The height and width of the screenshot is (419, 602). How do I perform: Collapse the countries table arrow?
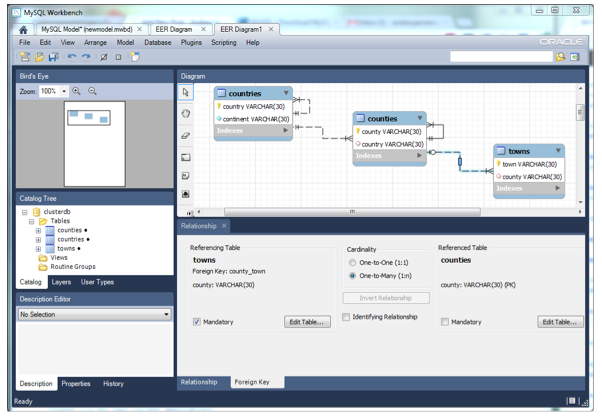click(x=286, y=93)
